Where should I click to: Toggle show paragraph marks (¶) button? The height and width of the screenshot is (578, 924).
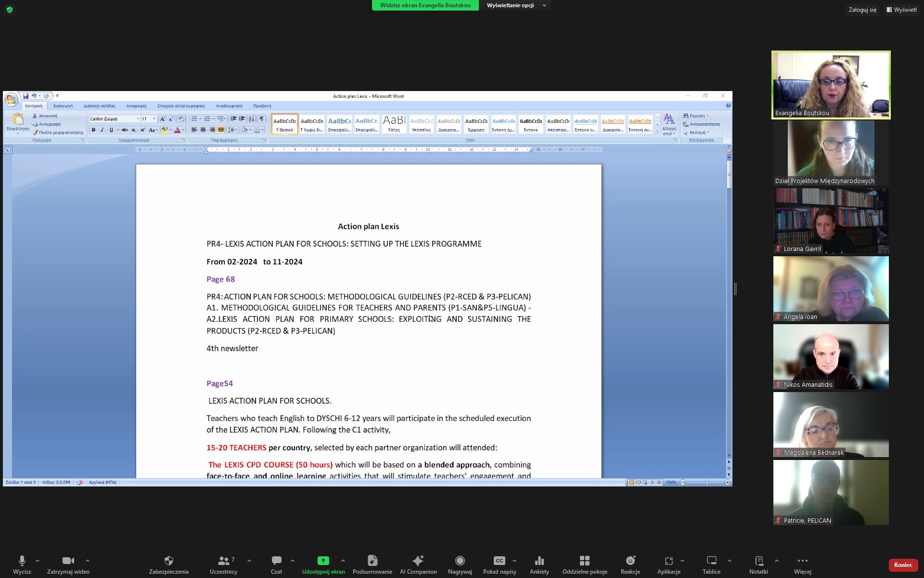[261, 118]
